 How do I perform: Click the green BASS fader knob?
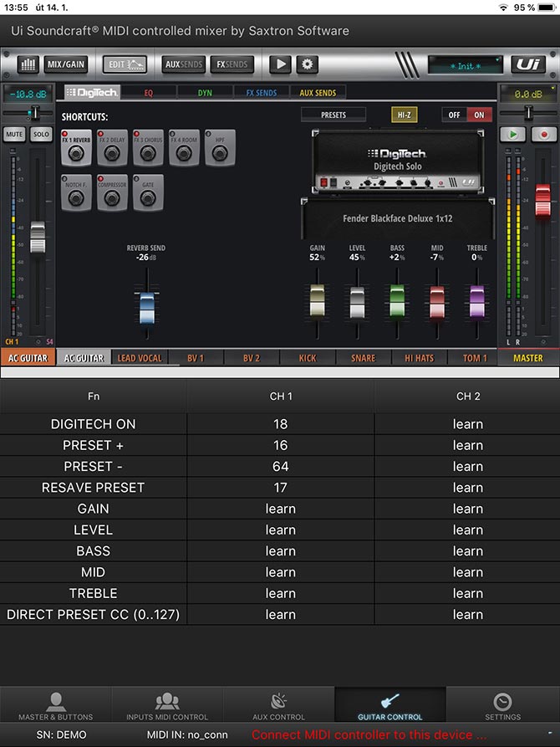point(397,300)
